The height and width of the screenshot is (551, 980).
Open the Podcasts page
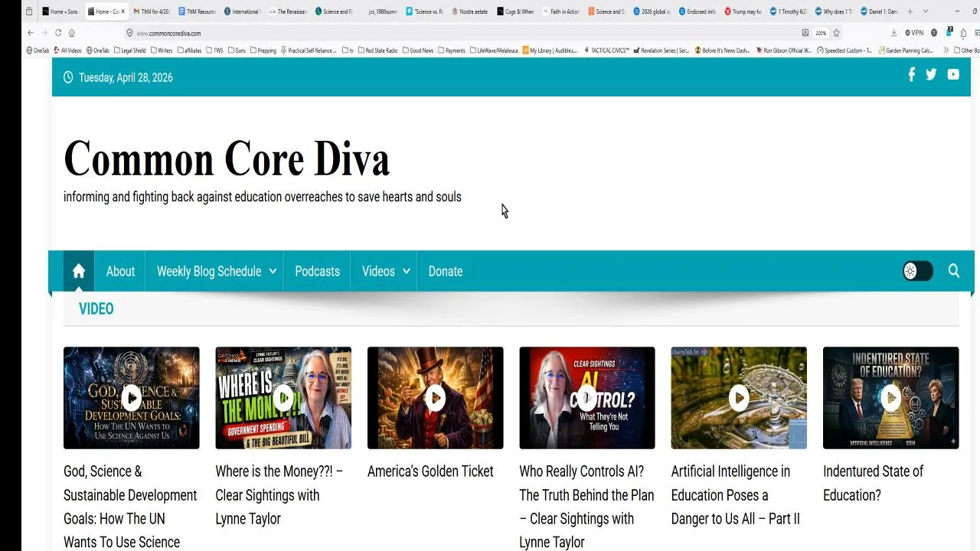point(317,271)
